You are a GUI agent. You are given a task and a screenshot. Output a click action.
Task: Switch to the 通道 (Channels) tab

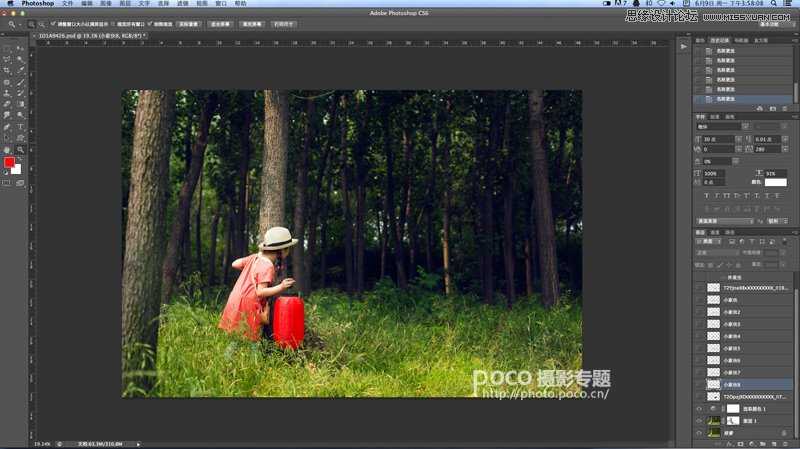(x=715, y=232)
